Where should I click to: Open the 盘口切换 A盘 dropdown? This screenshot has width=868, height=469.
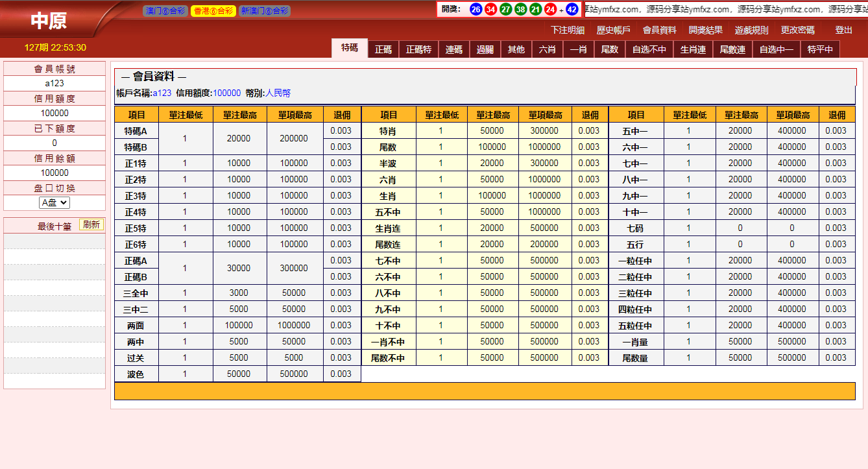click(x=54, y=202)
